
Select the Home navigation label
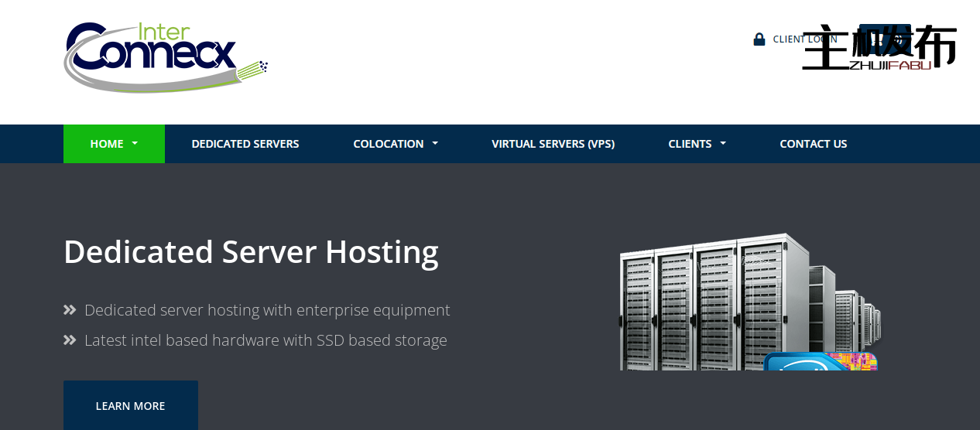pos(107,144)
